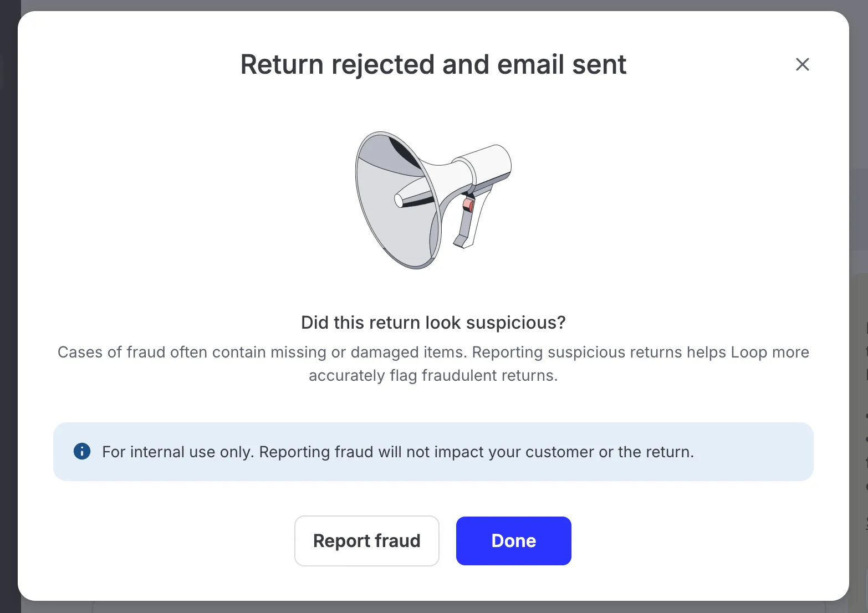Click the blue info circle icon
This screenshot has width=868, height=613.
click(x=82, y=451)
